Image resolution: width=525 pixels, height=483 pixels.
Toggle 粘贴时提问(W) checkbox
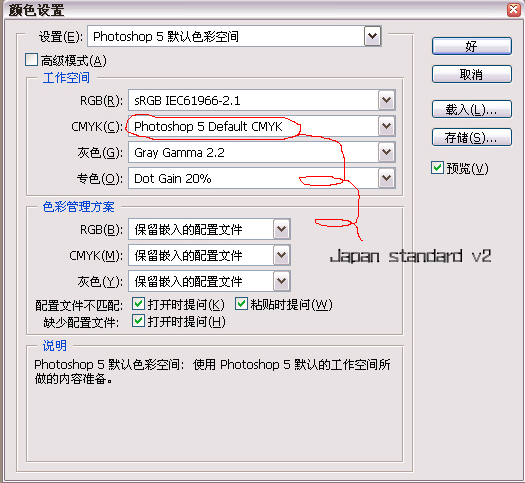click(241, 304)
